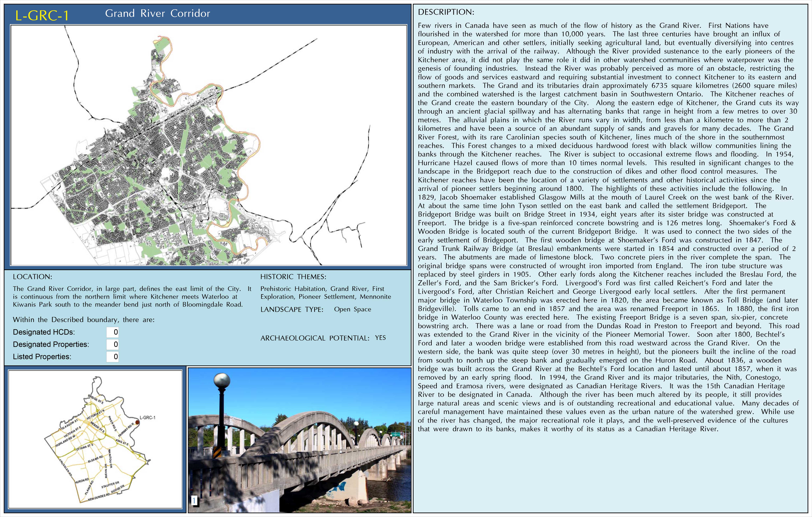This screenshot has height=517, width=812.
Task: Click the Open Space landscape type value
Action: click(x=352, y=309)
